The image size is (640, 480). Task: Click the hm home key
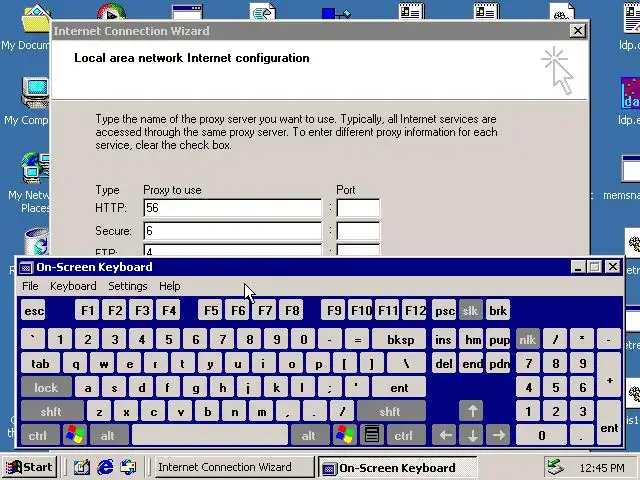coord(472,339)
